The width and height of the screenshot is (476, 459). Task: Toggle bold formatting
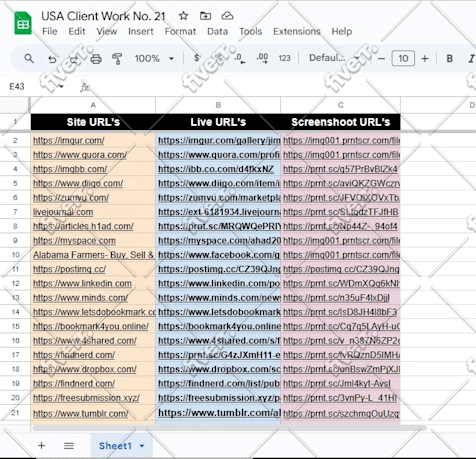click(449, 59)
